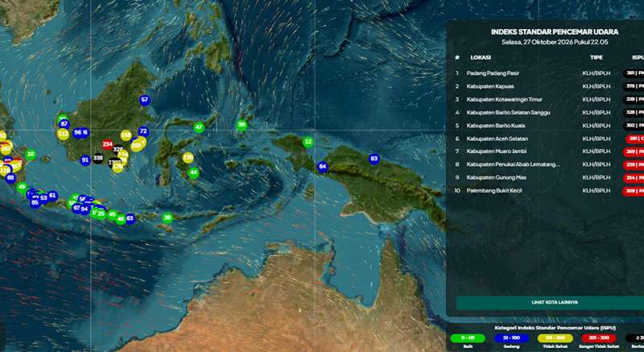Image resolution: width=644 pixels, height=352 pixels.
Task: Click the red 201 - 300 legend swatch
Action: [x=599, y=338]
